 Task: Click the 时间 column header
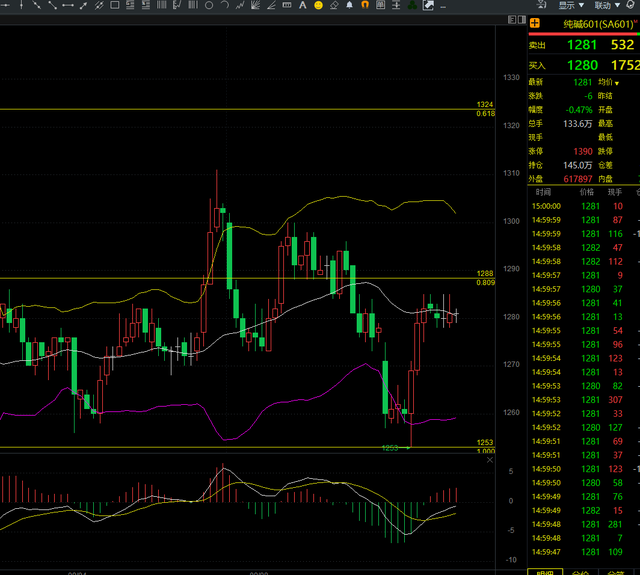[543, 192]
